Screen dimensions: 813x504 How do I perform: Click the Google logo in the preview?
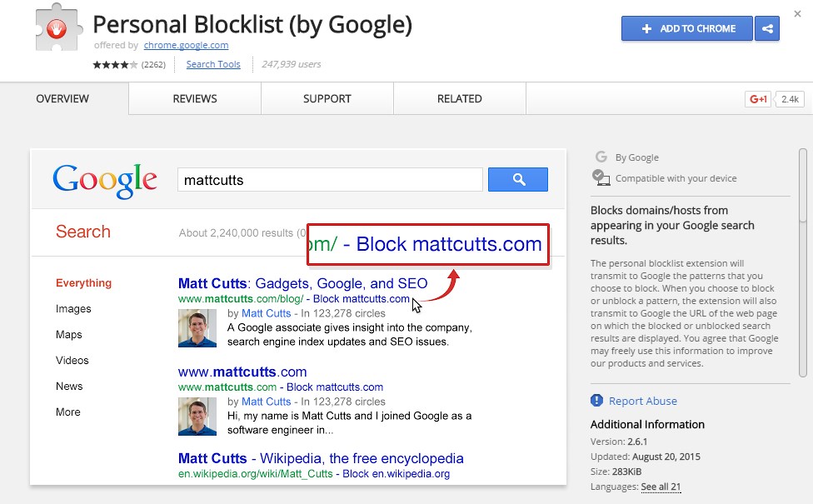click(x=104, y=180)
